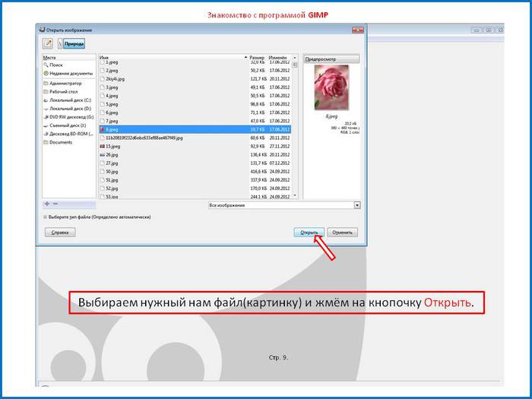Select the file 4.jpeg

(195, 96)
